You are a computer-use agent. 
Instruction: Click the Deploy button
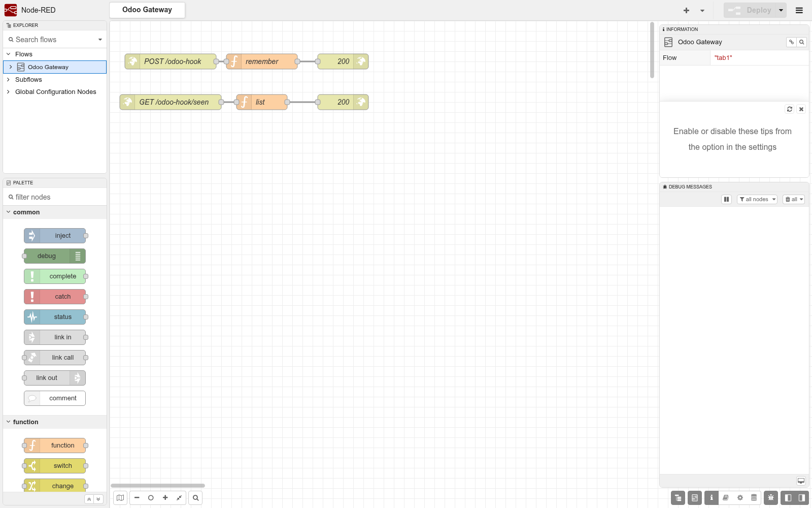750,10
